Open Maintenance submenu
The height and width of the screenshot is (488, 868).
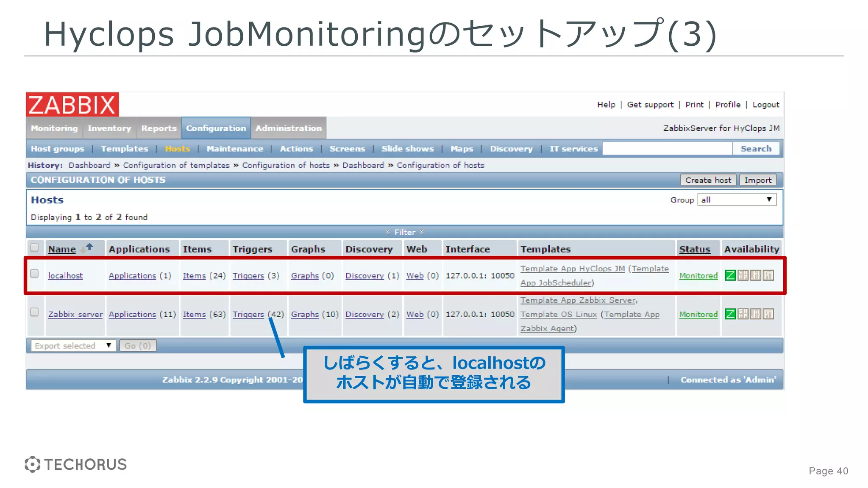click(235, 149)
